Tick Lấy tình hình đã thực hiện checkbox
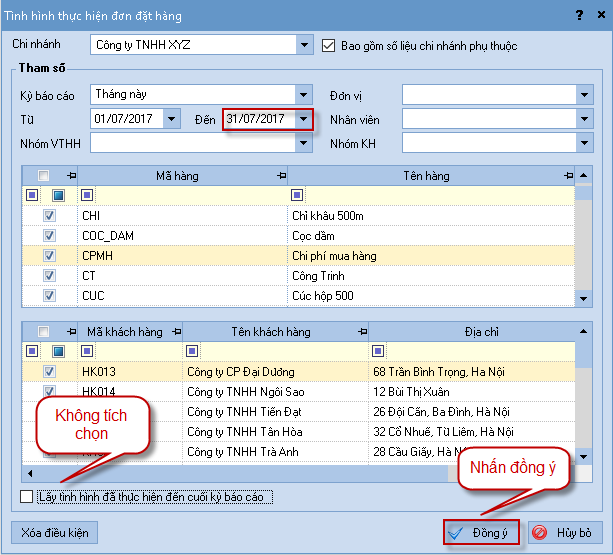 pyautogui.click(x=27, y=497)
